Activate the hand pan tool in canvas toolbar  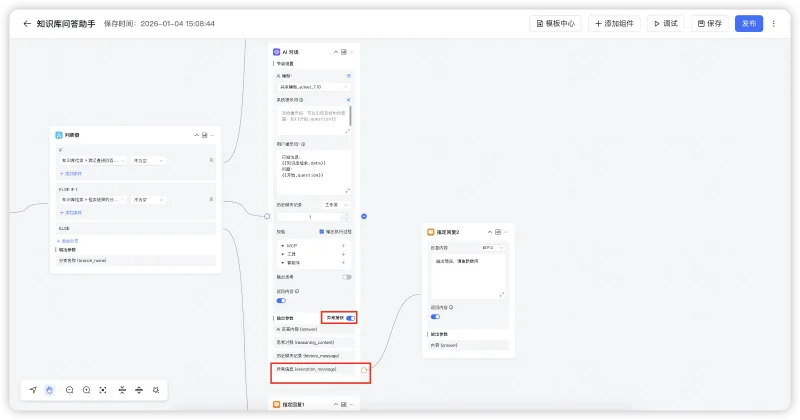coord(49,390)
